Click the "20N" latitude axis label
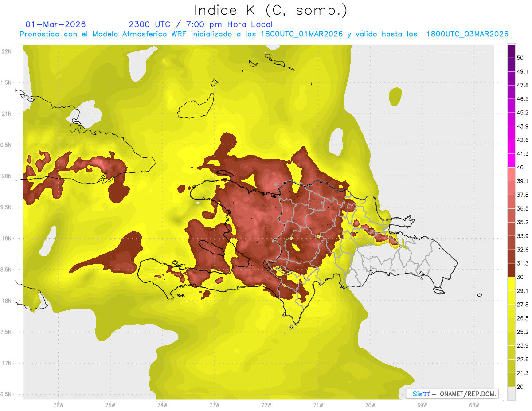 (7, 176)
